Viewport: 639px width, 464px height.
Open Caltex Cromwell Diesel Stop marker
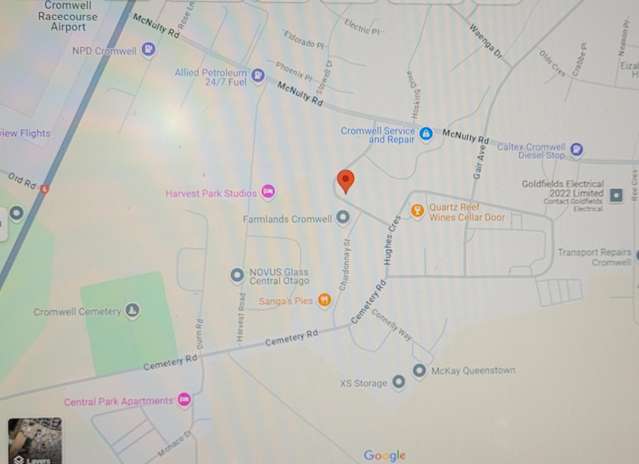tap(576, 149)
